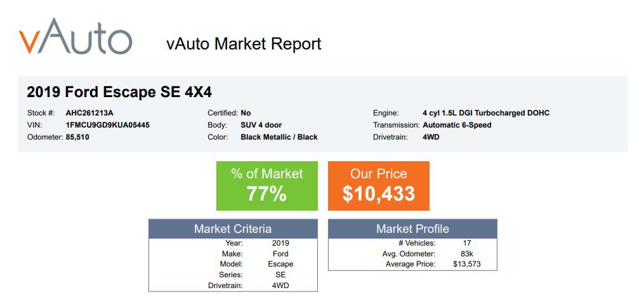Click the Automatic 6-Speed transmission value
Image resolution: width=644 pixels, height=297 pixels.
tap(457, 125)
